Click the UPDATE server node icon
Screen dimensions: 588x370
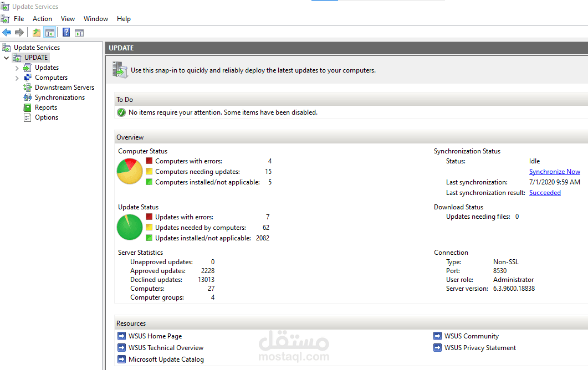17,58
